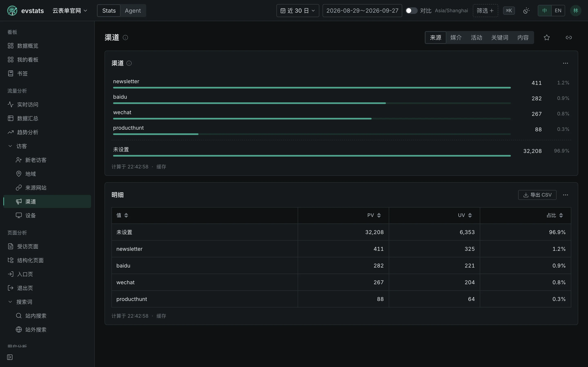Bookmark this page with the star icon
This screenshot has height=367, width=588.
click(x=546, y=37)
